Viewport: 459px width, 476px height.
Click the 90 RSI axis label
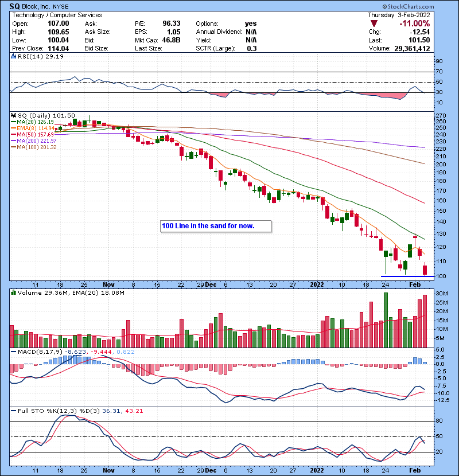click(x=439, y=61)
